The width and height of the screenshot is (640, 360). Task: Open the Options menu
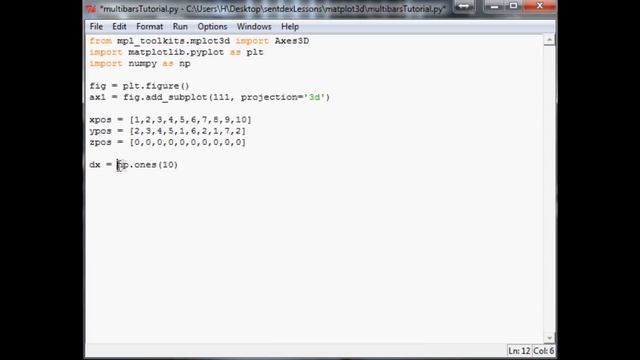212,27
